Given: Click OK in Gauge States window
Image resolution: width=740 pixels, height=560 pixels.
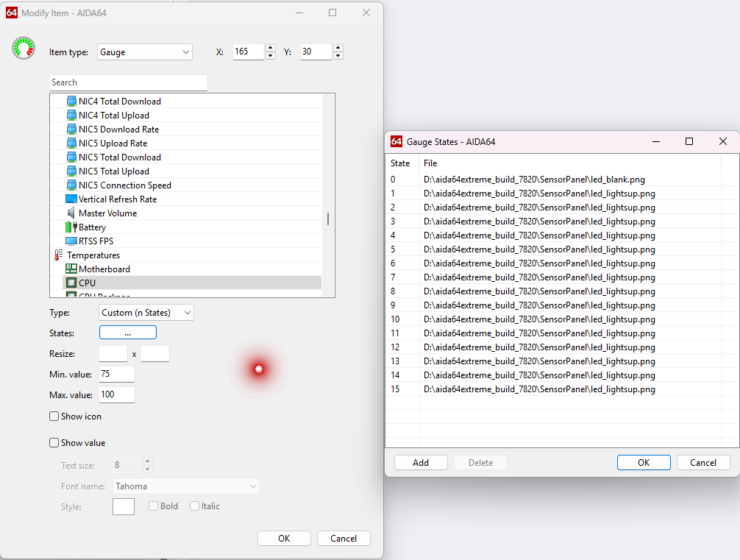Looking at the screenshot, I should (x=644, y=462).
